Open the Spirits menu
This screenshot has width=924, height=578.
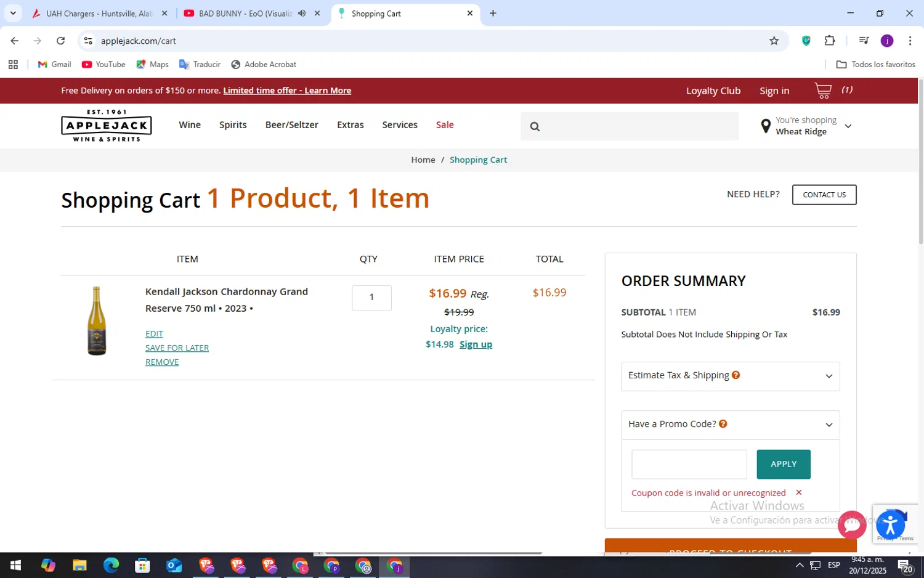pyautogui.click(x=233, y=124)
